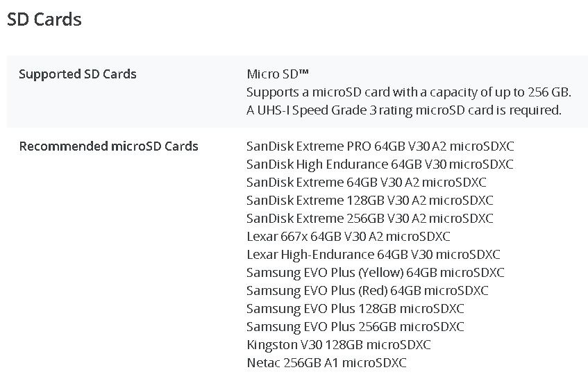Click Samsung EVO Plus (Red) 64GB line

tap(367, 291)
